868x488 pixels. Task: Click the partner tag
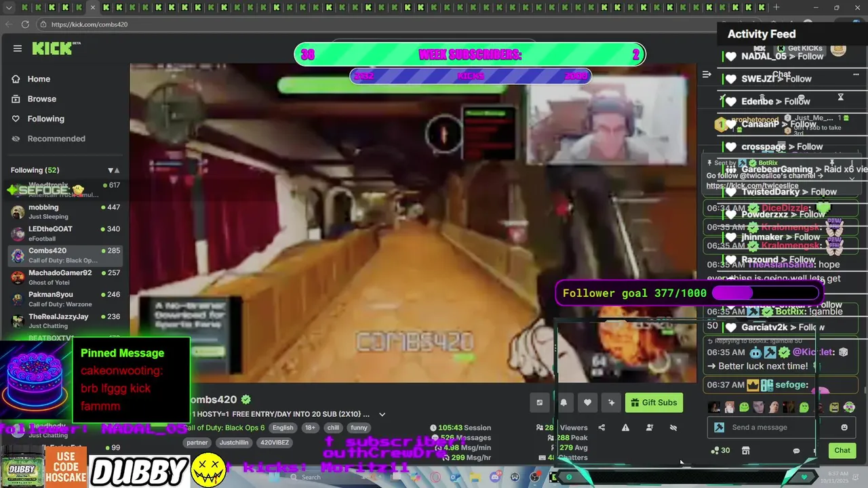click(197, 443)
